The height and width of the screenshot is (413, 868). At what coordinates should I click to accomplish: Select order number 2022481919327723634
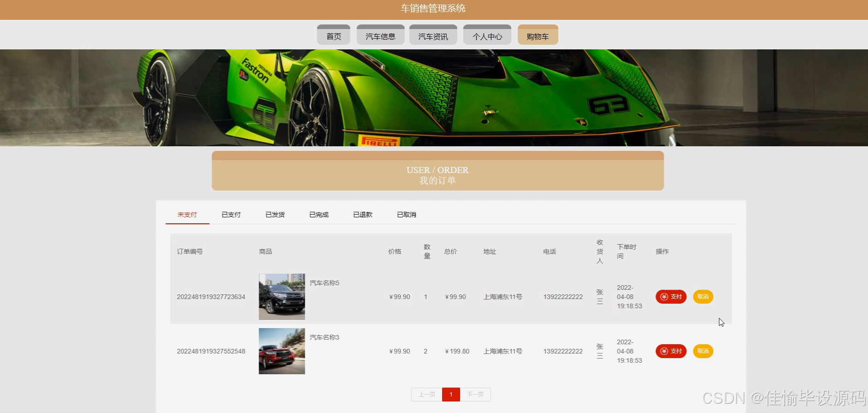point(211,297)
